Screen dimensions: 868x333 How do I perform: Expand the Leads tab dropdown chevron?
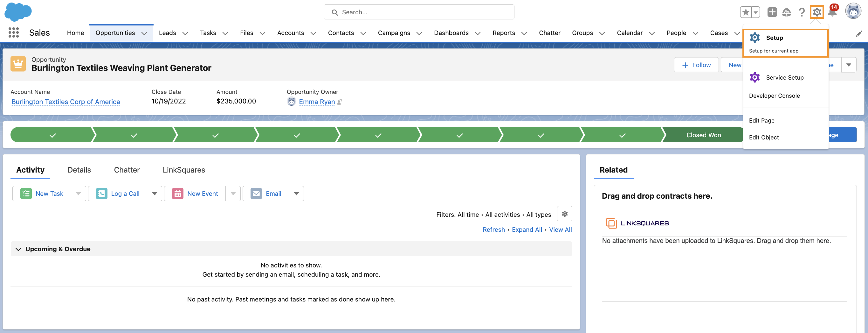point(185,33)
